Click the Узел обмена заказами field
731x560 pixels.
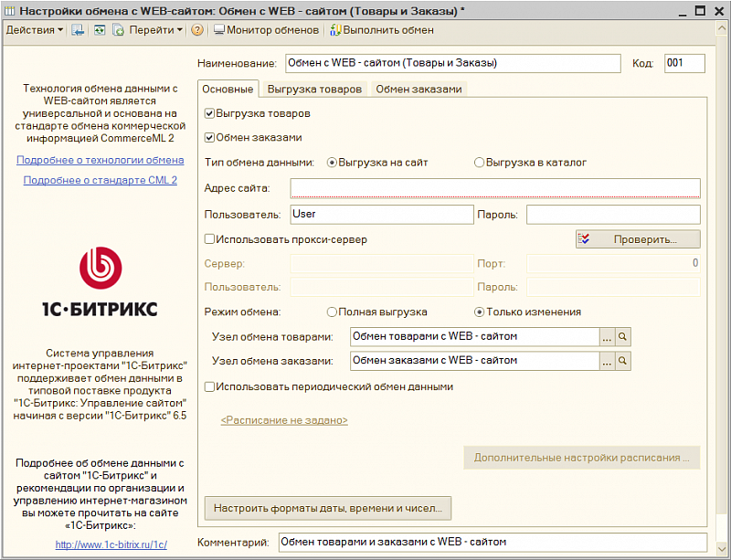[474, 361]
